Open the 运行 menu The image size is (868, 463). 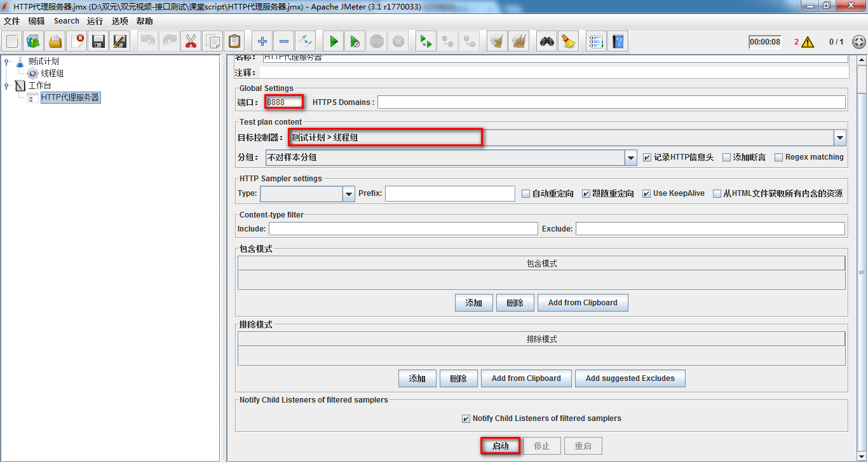pos(95,21)
